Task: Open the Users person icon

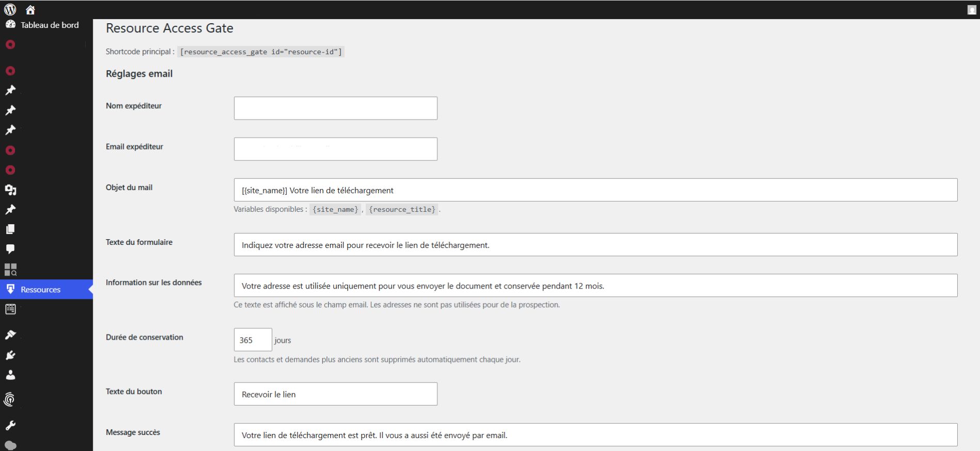Action: pyautogui.click(x=10, y=375)
